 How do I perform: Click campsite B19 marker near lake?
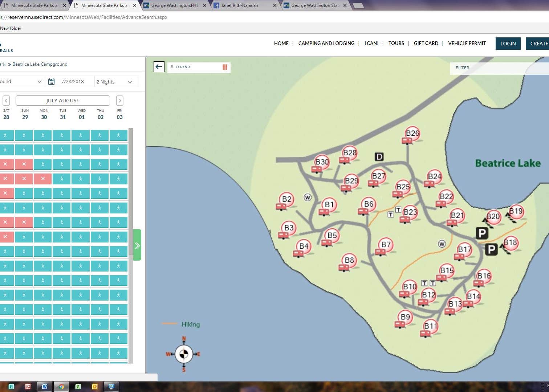(516, 211)
